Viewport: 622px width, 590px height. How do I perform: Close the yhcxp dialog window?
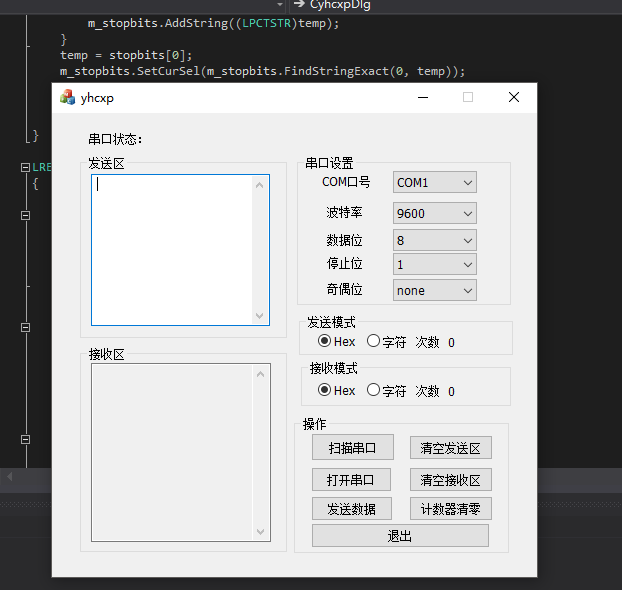514,97
